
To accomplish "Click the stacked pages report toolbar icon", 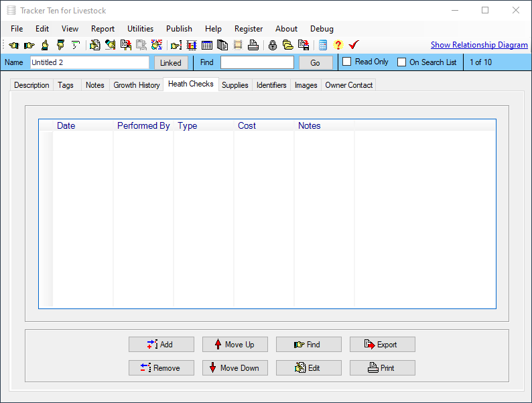I will pos(222,45).
